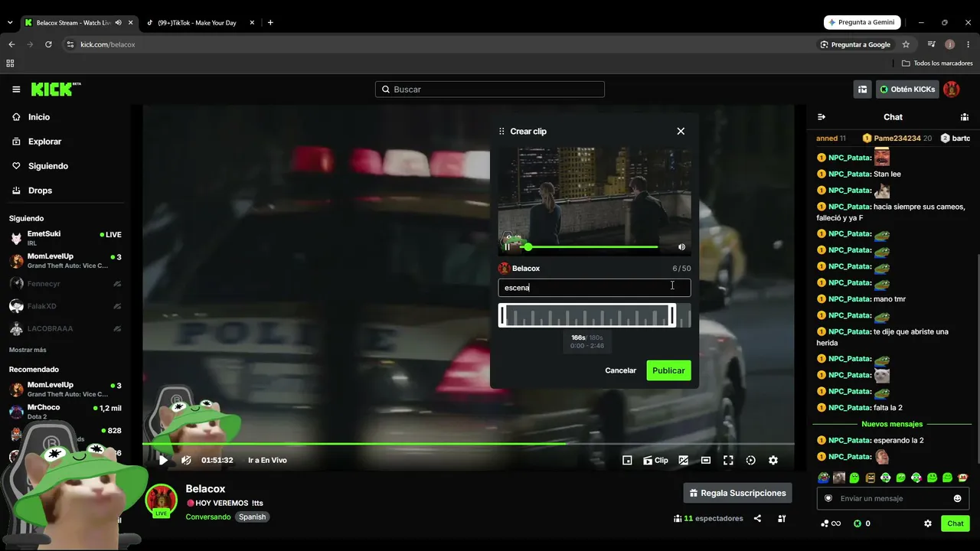Open the user profile avatar menu
Viewport: 980px width, 551px height.
(x=952, y=90)
